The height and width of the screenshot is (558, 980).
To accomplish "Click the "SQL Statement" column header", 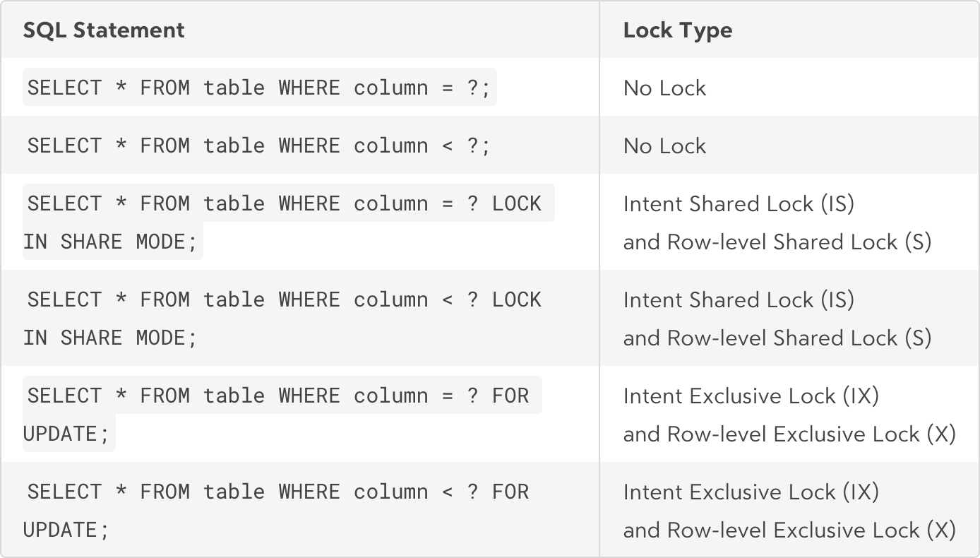I will [104, 30].
